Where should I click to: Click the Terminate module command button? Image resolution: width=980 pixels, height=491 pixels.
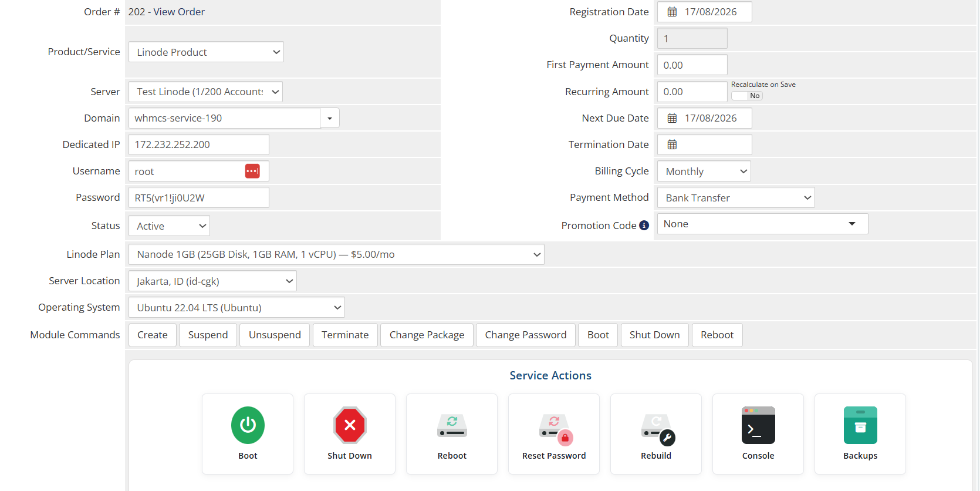[x=345, y=335]
